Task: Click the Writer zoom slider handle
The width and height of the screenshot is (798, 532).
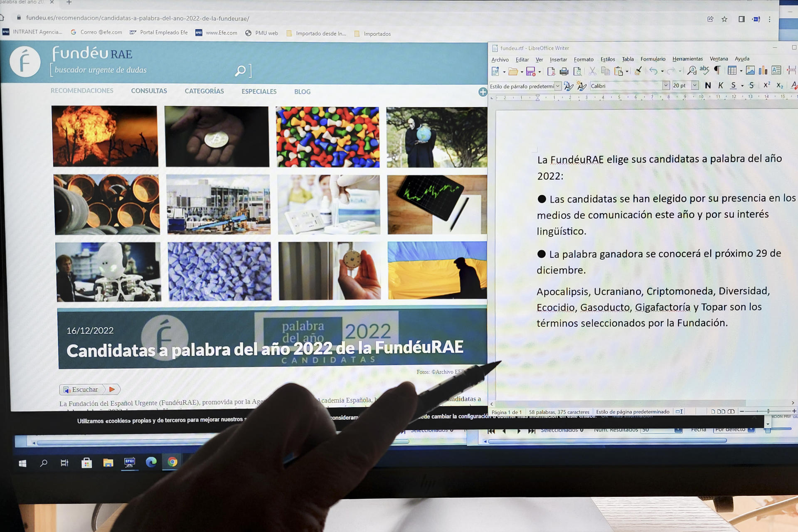Action: [768, 411]
